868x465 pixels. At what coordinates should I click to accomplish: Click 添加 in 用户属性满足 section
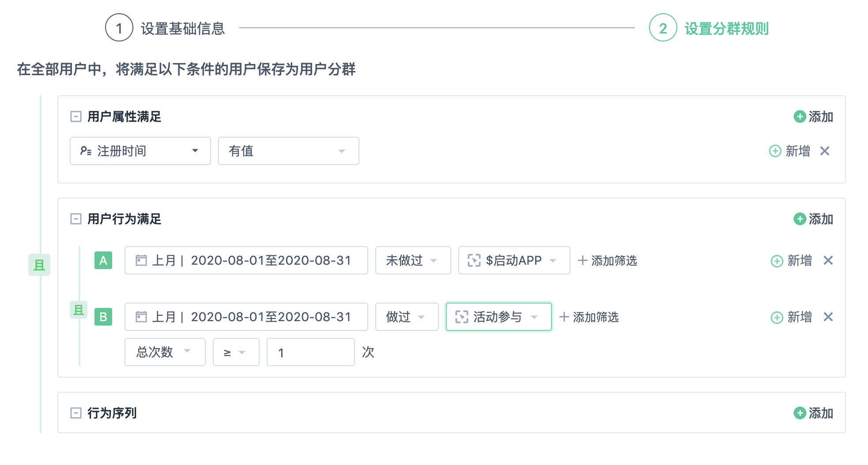click(x=813, y=116)
